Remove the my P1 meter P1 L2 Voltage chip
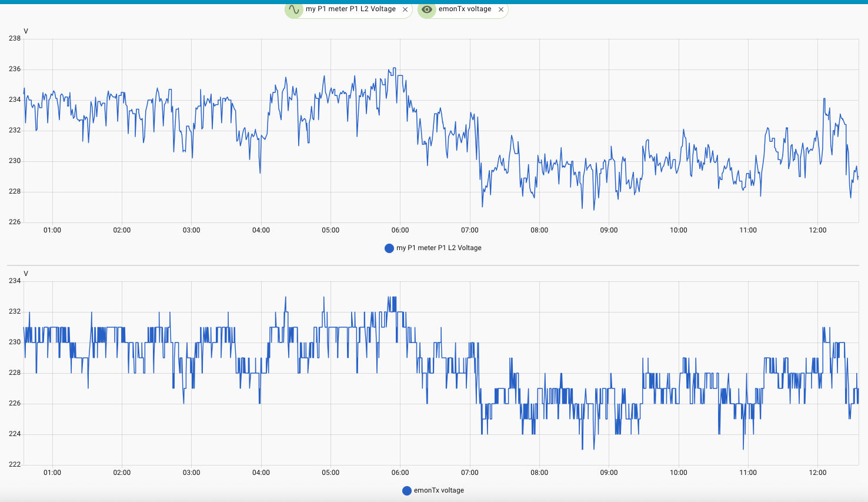Screen dimensions: 868x502 (x=405, y=9)
